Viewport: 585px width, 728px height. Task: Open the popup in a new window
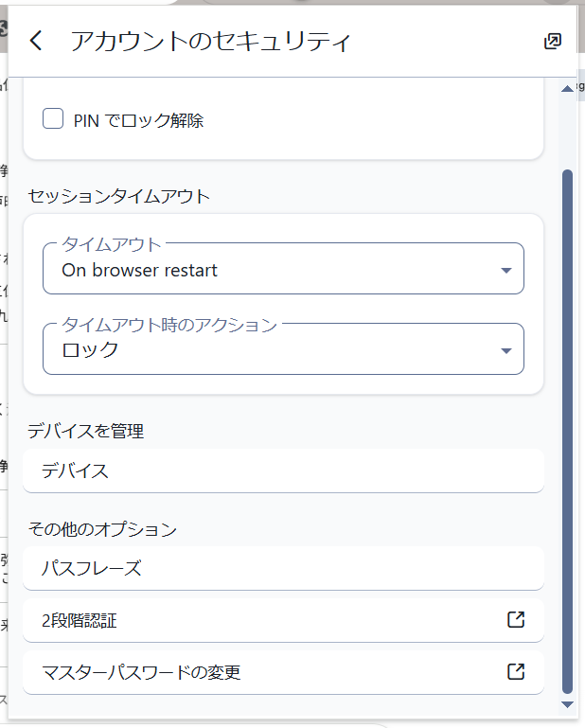click(x=553, y=41)
